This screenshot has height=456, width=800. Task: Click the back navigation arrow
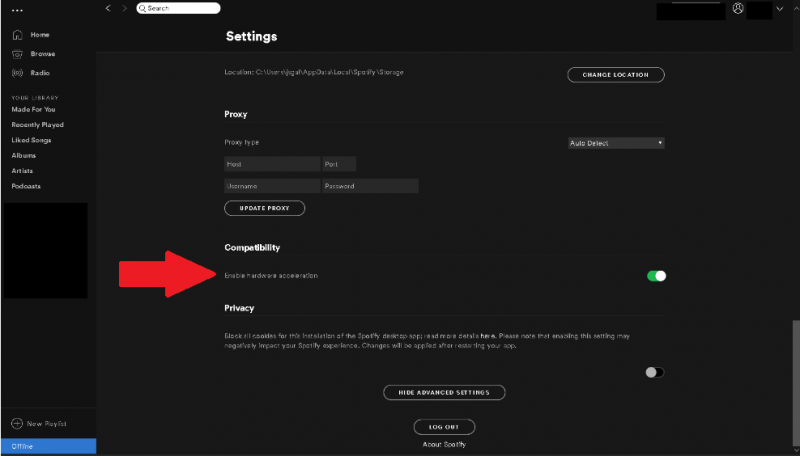(x=108, y=8)
